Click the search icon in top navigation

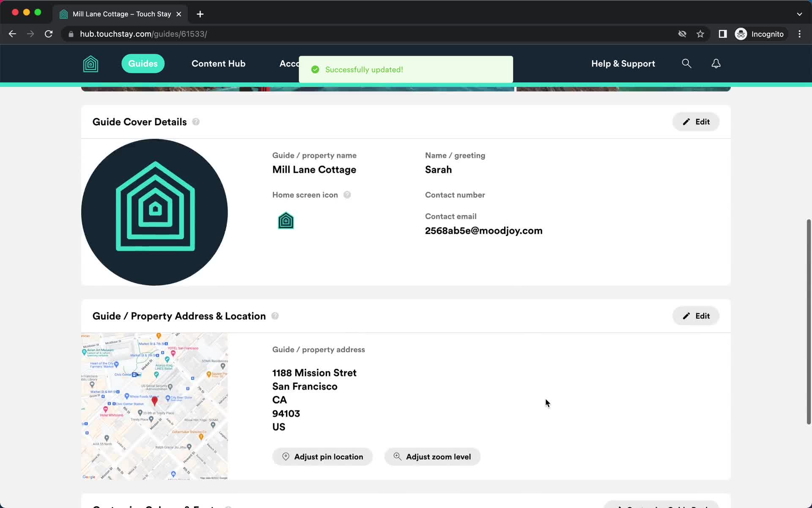click(688, 64)
